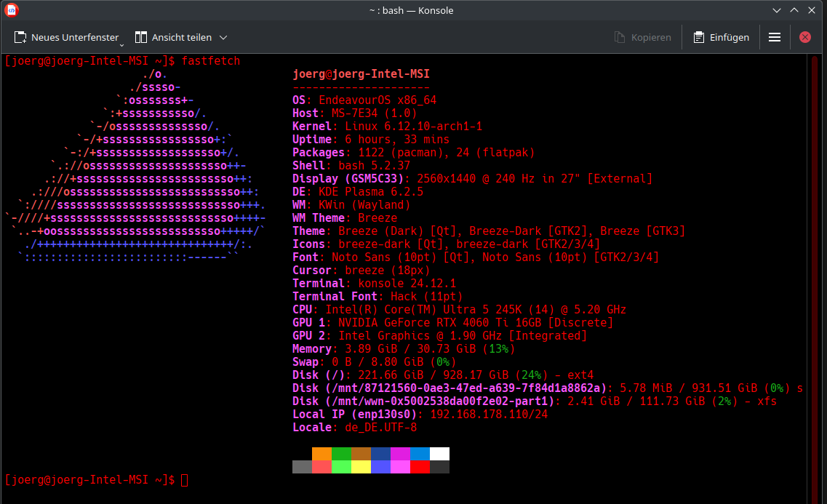This screenshot has height=504, width=827.
Task: Click the terminal cursor at the prompt
Action: (x=184, y=480)
